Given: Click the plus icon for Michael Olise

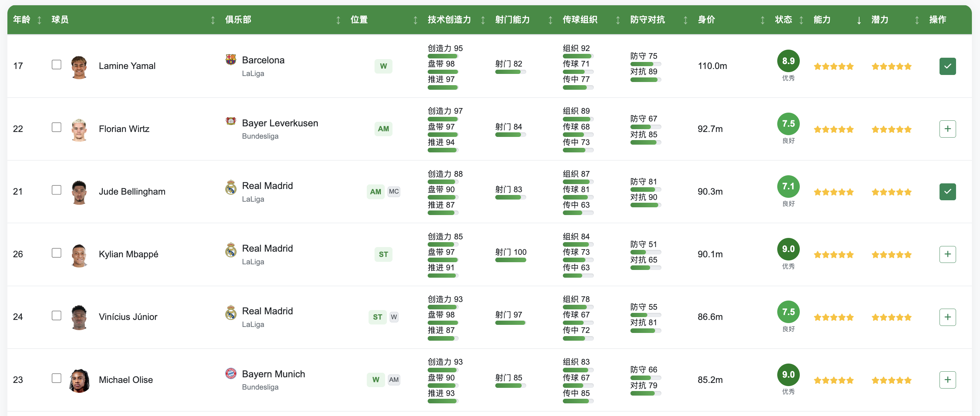Looking at the screenshot, I should tap(947, 379).
